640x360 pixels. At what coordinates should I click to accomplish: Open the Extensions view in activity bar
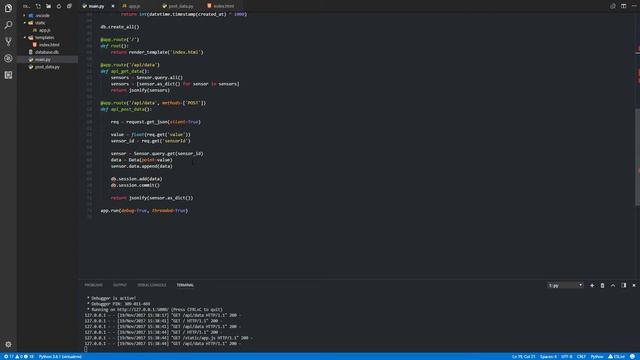[x=8, y=75]
